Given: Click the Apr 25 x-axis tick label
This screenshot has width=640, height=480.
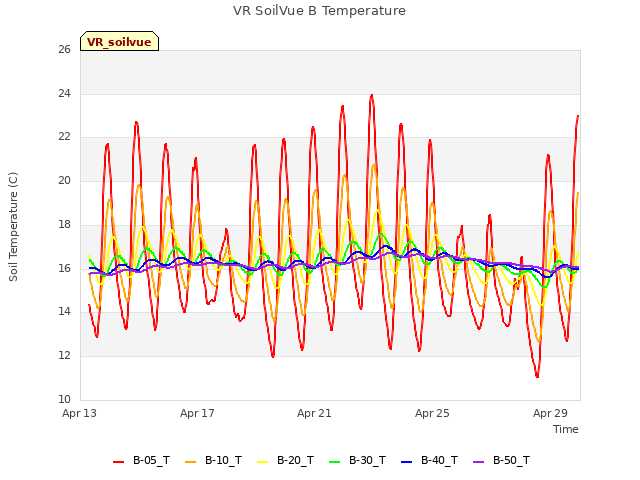Looking at the screenshot, I should [x=432, y=413].
